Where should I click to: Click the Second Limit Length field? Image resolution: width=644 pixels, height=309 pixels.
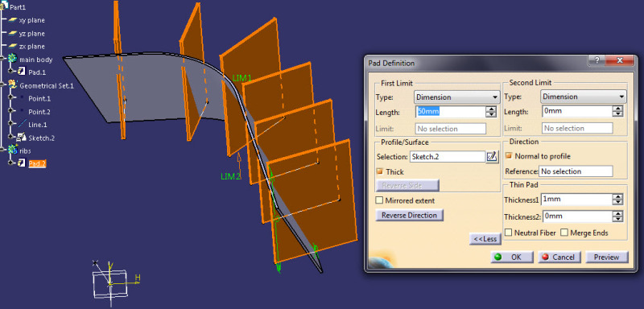(x=577, y=111)
